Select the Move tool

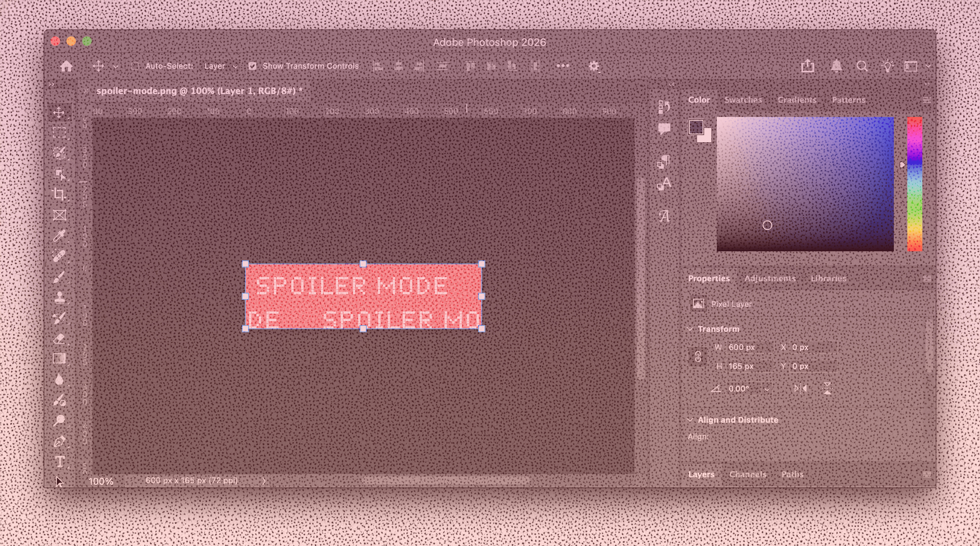click(x=59, y=113)
